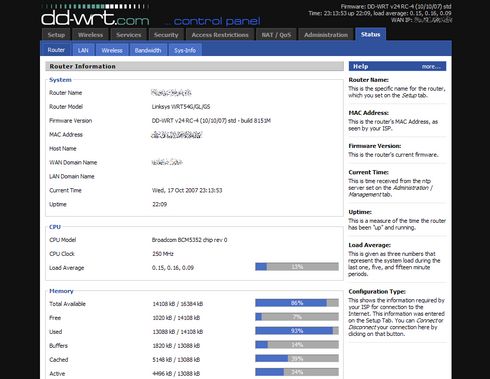The height and width of the screenshot is (379, 490).
Task: Click the Host Name label
Action: (x=63, y=149)
